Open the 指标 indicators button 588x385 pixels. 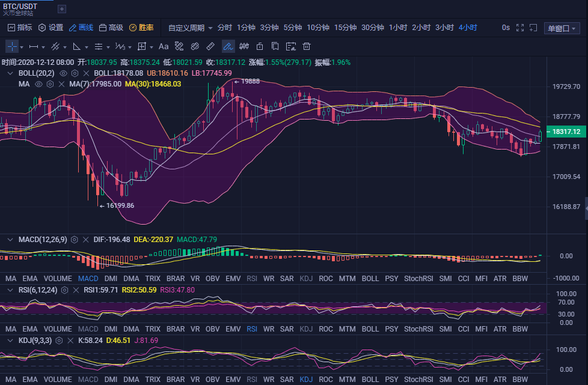[20, 28]
